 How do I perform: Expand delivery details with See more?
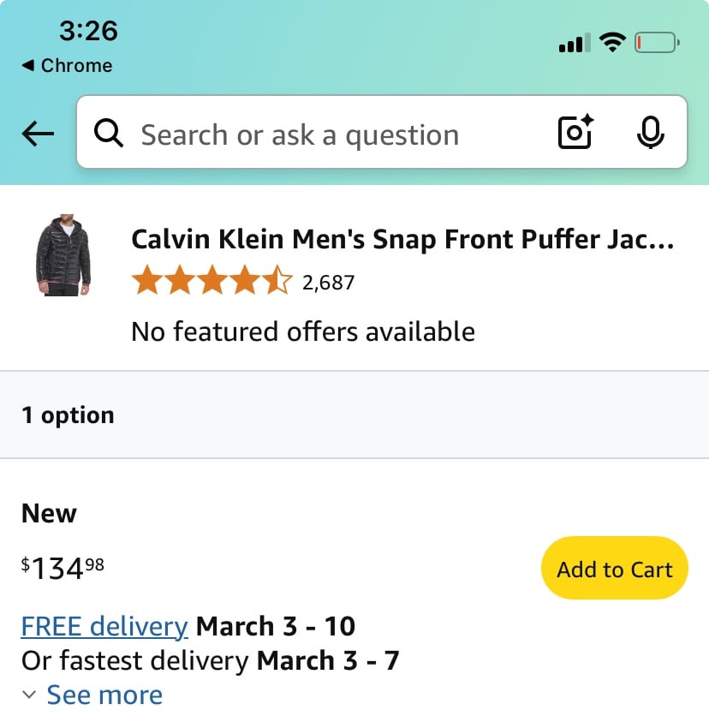[104, 695]
